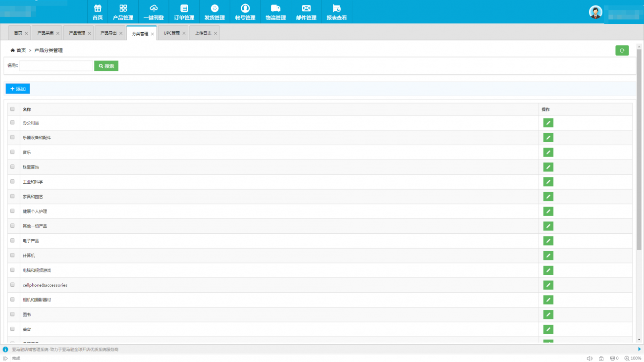Close the 上传日志 tab

(215, 34)
